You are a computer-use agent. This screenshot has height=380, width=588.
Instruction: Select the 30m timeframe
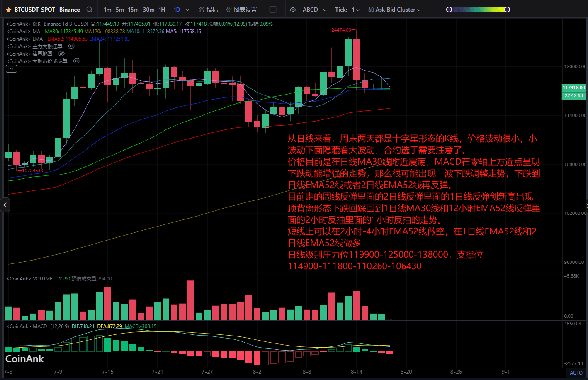coord(149,10)
